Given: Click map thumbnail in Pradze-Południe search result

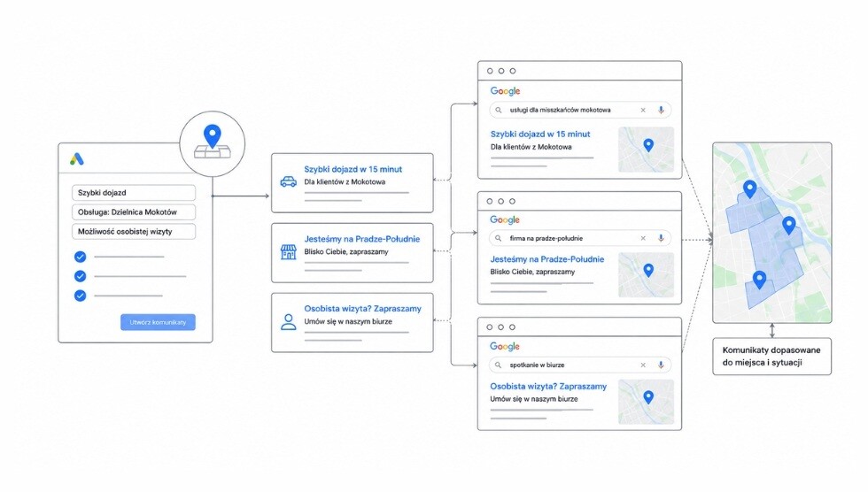Looking at the screenshot, I should point(646,275).
